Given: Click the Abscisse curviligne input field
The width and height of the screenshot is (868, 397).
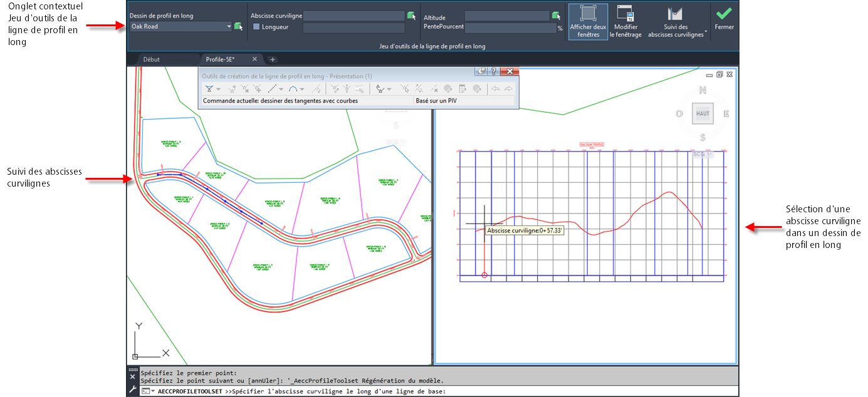Looking at the screenshot, I should [x=353, y=16].
